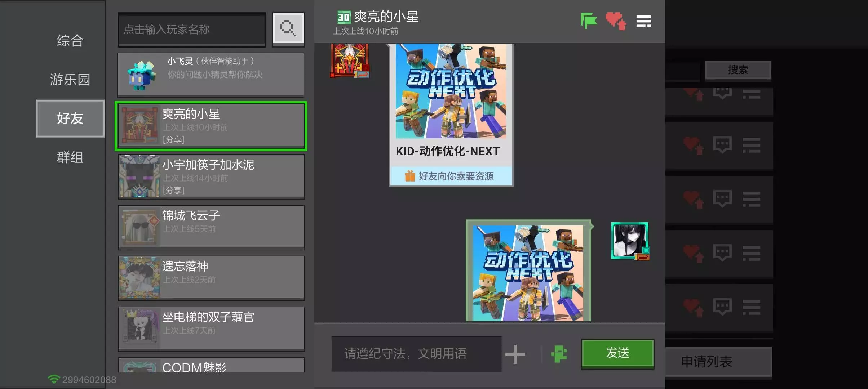Click own avatar thumbnail in chat

(x=629, y=241)
